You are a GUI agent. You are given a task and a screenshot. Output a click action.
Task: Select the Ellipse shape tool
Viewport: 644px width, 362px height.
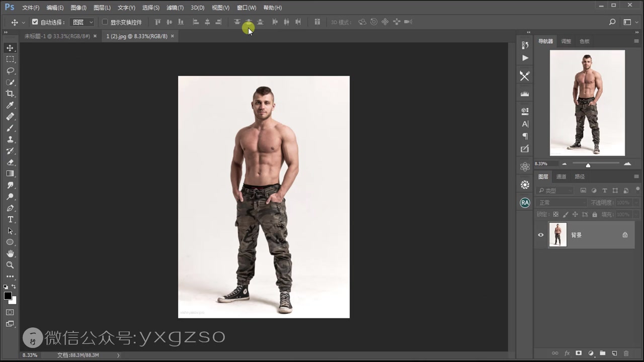click(x=10, y=242)
